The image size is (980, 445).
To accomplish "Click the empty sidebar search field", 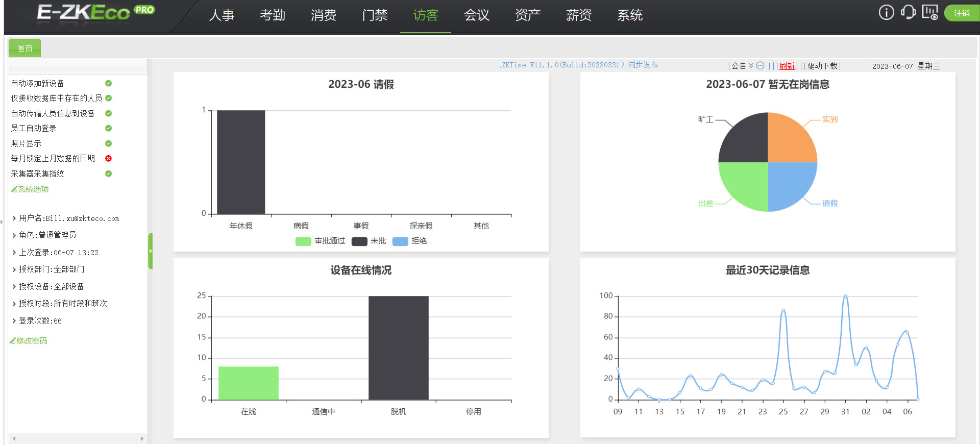I will coord(78,67).
